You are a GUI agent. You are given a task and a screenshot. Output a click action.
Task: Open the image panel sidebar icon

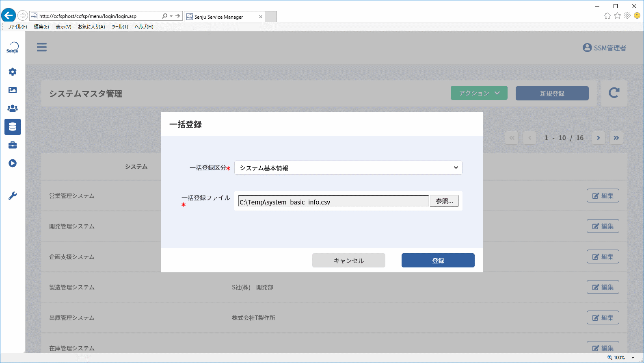[13, 90]
